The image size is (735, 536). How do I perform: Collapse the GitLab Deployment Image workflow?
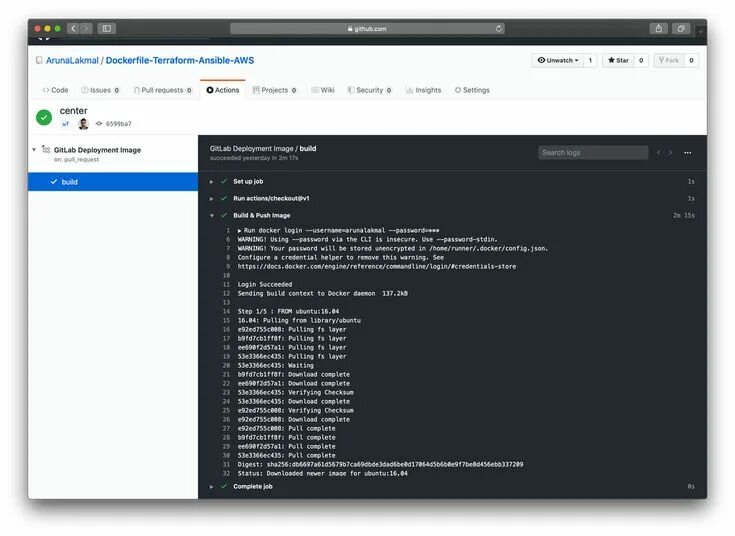pos(34,150)
